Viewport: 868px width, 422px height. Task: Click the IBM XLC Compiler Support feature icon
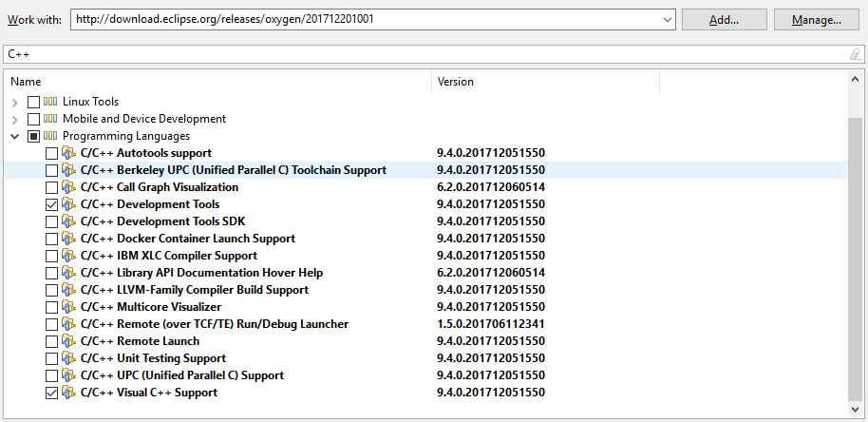(x=68, y=257)
